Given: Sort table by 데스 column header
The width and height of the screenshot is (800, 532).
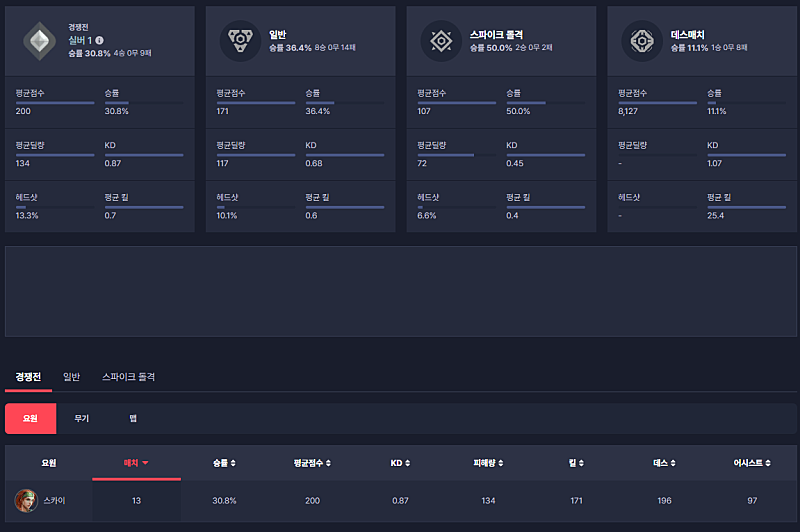Looking at the screenshot, I should pyautogui.click(x=664, y=463).
